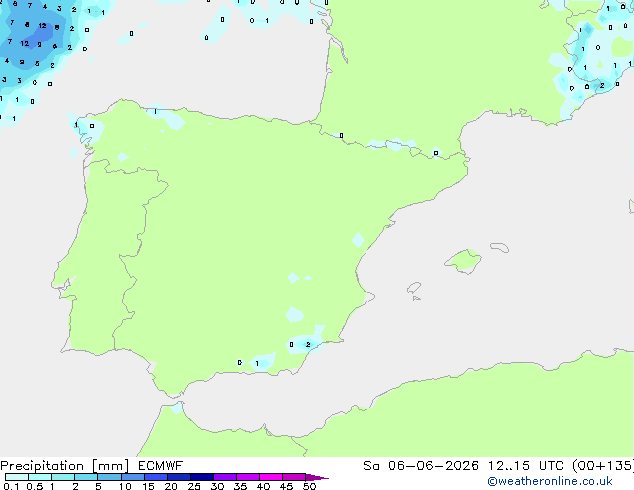The width and height of the screenshot is (634, 490).
Task: Click the 2–5 mm cyan legend swatch
Action: pyautogui.click(x=87, y=477)
